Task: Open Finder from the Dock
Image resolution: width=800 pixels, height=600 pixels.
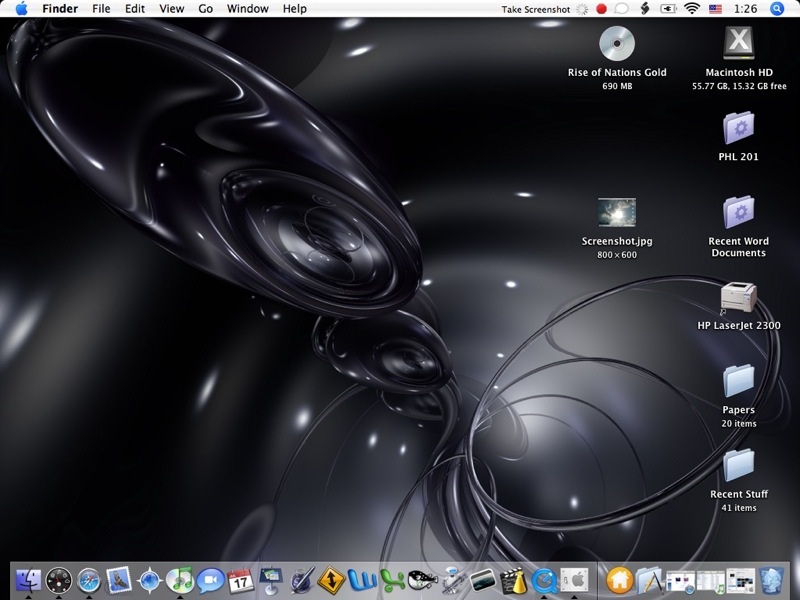Action: [28, 580]
